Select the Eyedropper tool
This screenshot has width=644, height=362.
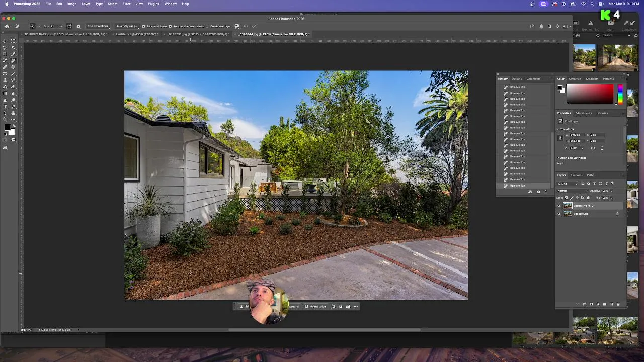pos(13,54)
